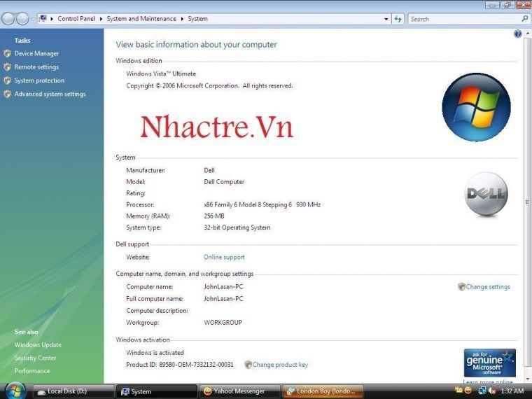
Task: Click the Online support website link
Action: (x=224, y=257)
